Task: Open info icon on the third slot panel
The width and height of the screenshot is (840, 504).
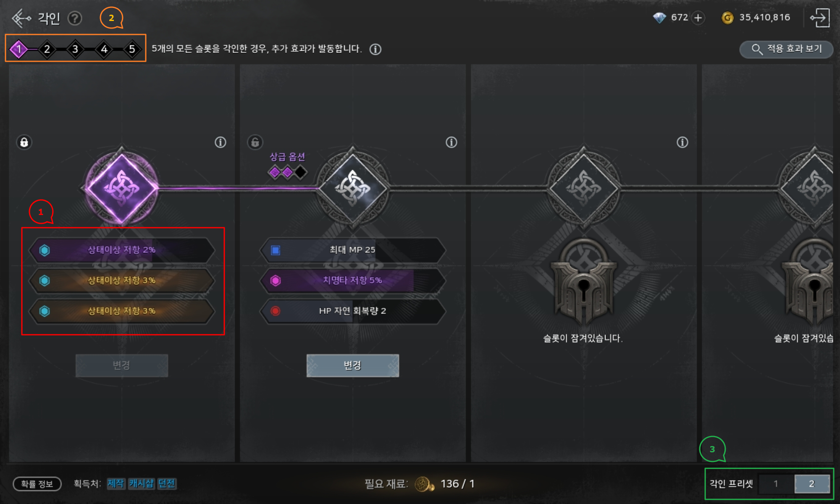Action: 682,142
